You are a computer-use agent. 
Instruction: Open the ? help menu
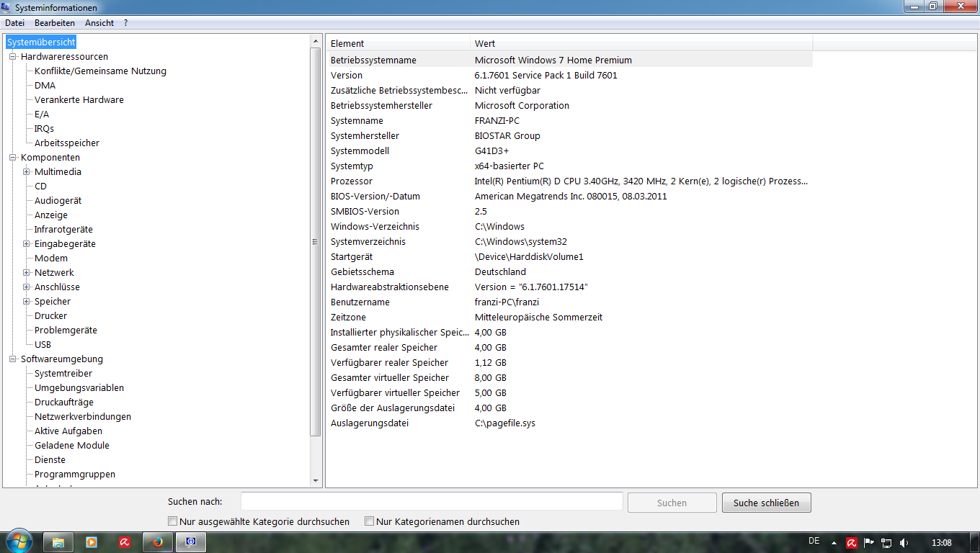tap(125, 23)
